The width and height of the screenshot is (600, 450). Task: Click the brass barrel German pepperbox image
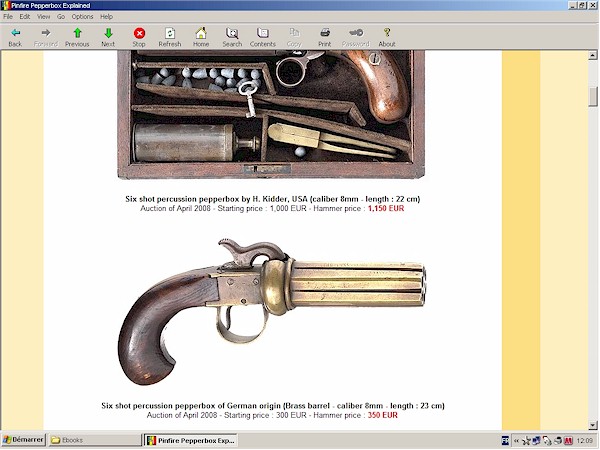(x=272, y=312)
